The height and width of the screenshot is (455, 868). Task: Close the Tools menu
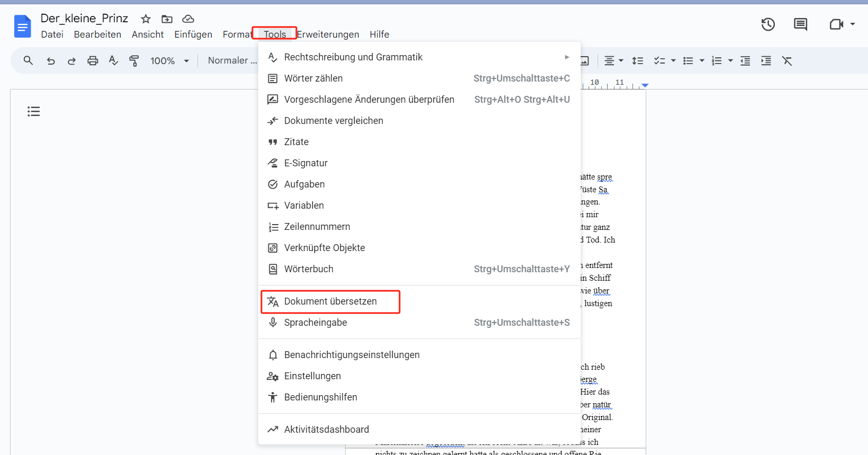point(275,34)
